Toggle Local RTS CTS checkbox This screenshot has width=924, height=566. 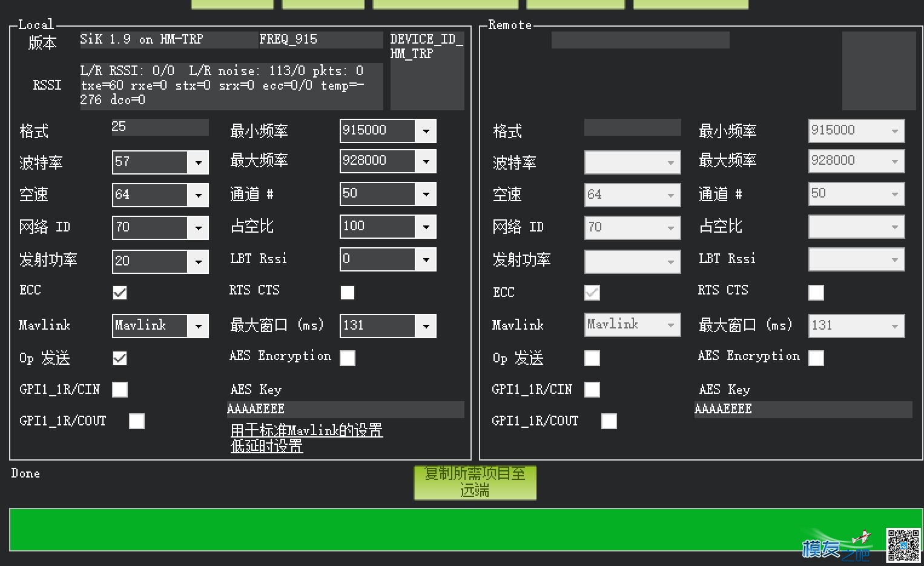point(348,293)
